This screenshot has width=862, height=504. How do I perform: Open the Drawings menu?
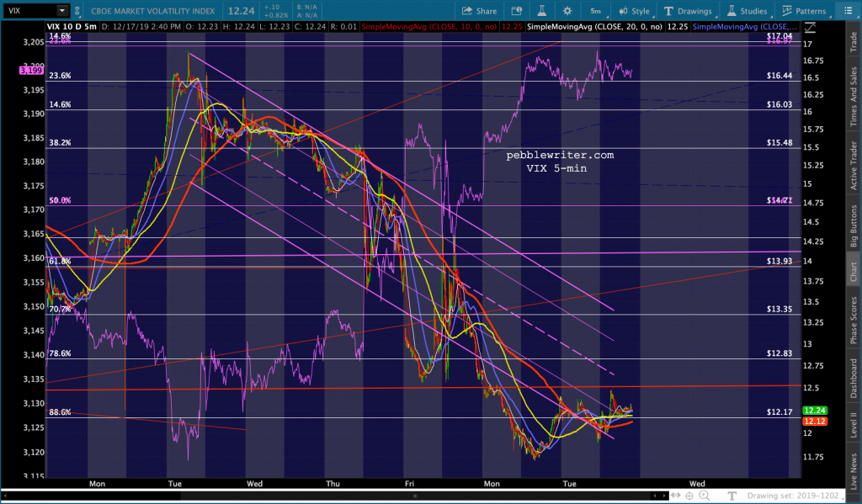(688, 11)
